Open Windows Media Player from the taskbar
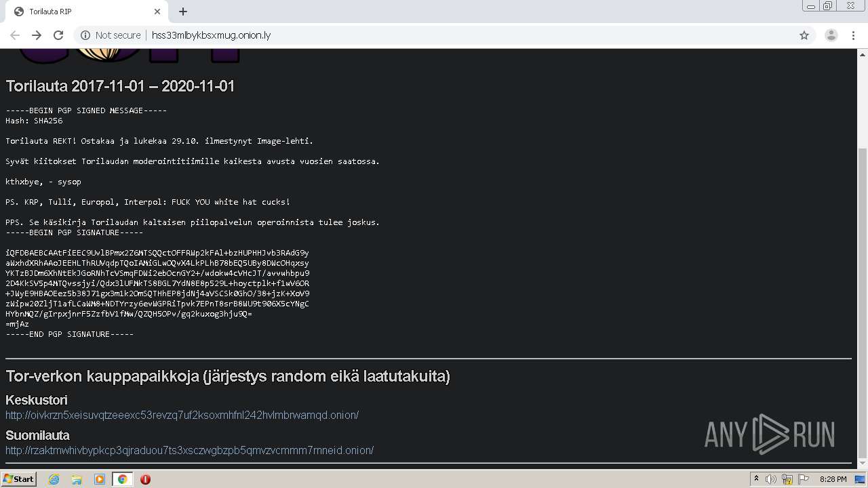The height and width of the screenshot is (488, 868). [x=100, y=479]
